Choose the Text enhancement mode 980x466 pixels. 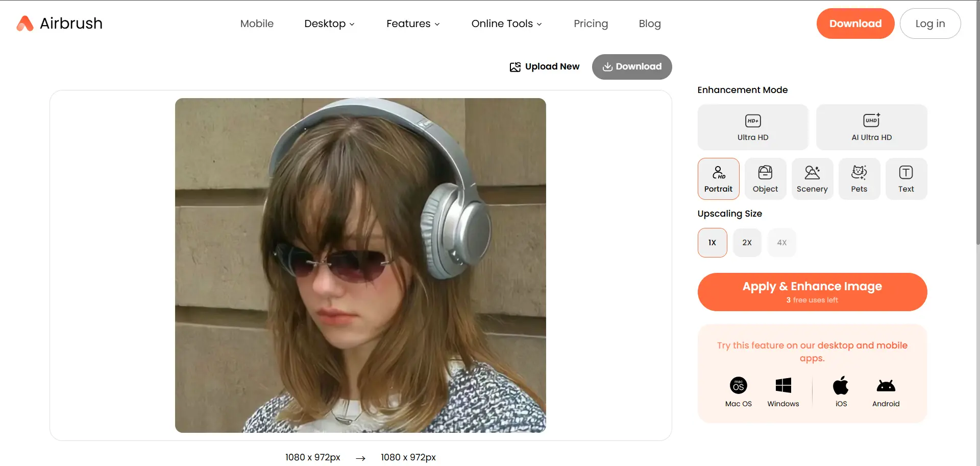coord(906,179)
